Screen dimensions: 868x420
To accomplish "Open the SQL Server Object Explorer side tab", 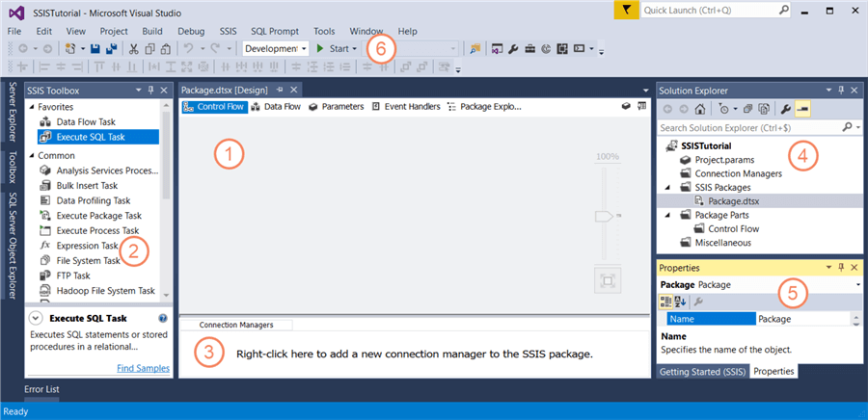I will point(14,246).
